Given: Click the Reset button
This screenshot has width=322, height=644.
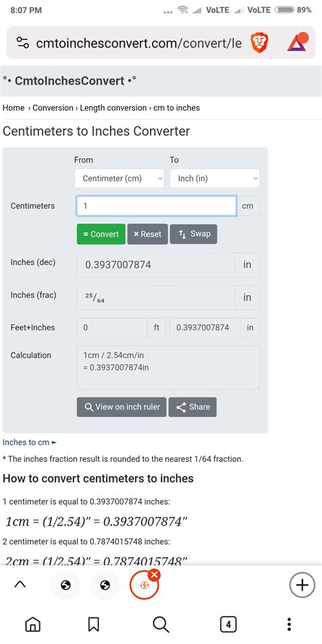Looking at the screenshot, I should [x=147, y=234].
